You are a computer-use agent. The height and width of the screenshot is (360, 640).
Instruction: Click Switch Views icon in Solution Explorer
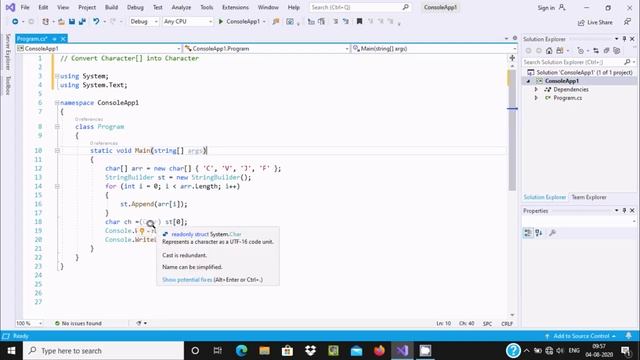560,51
